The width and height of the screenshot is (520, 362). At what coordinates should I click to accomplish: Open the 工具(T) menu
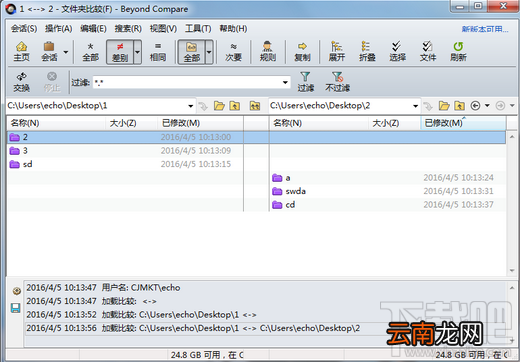coord(198,29)
